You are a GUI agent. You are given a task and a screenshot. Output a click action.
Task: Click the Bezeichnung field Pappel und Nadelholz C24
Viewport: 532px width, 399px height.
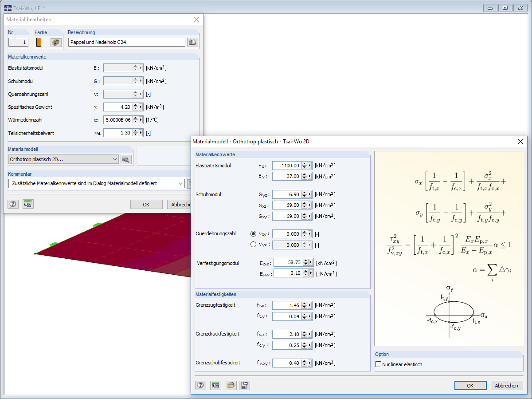[126, 42]
